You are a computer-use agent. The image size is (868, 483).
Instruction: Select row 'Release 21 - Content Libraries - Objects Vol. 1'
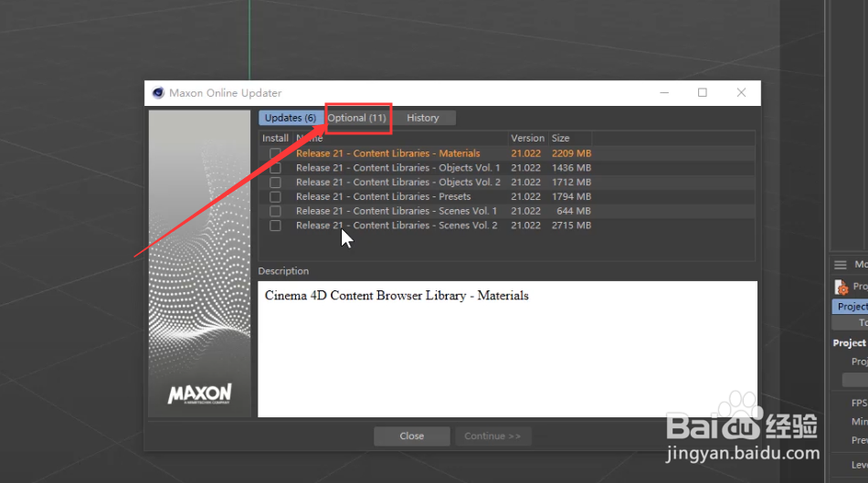point(506,168)
